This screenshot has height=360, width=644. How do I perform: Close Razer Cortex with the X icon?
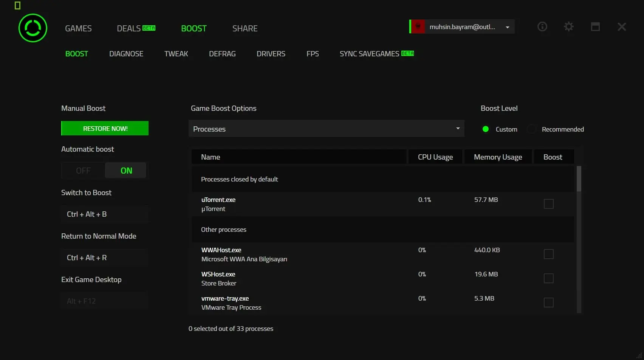(x=622, y=27)
